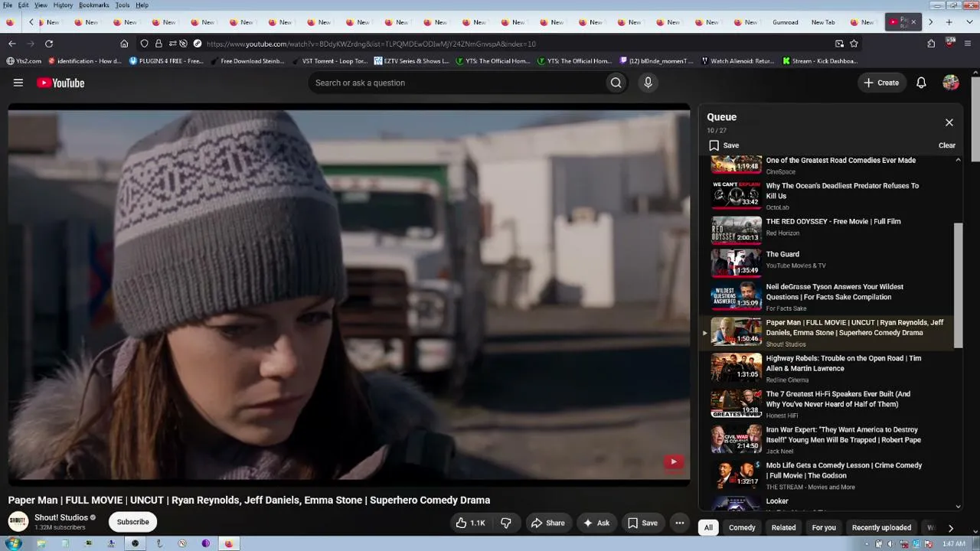Open the Bookmarks menu
This screenshot has height=551, width=980.
click(94, 5)
